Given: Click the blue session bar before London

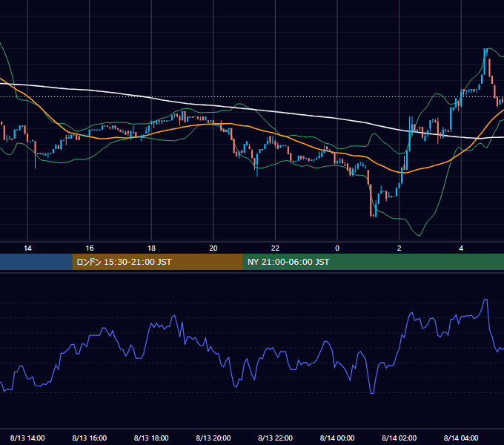Looking at the screenshot, I should [x=36, y=262].
